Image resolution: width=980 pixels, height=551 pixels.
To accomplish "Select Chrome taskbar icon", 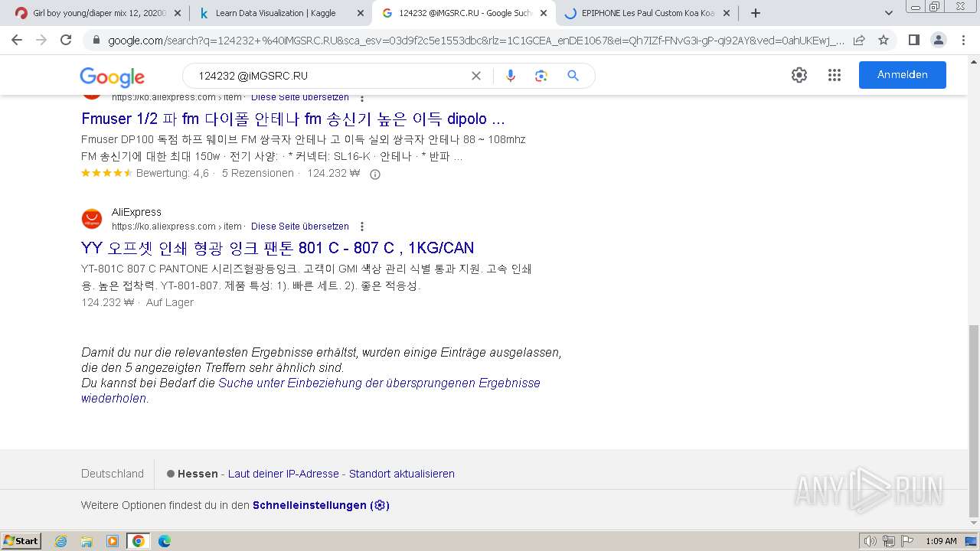I will click(139, 541).
